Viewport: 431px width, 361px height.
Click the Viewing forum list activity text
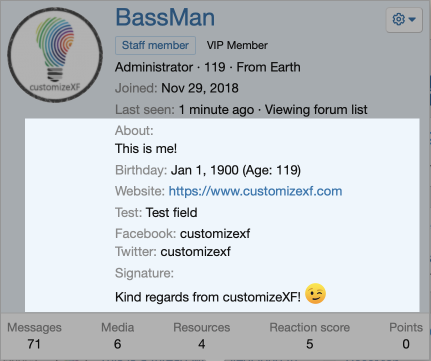click(316, 110)
